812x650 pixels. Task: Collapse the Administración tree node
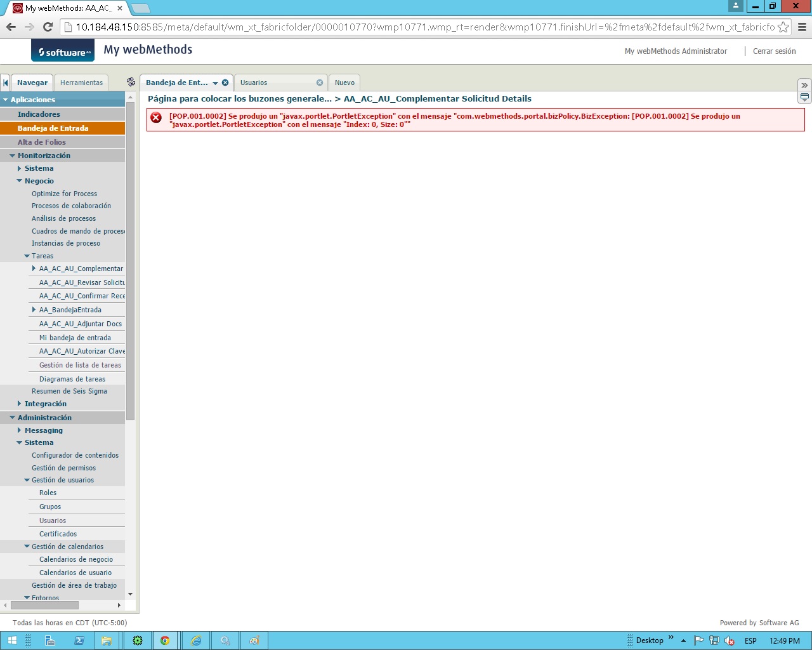click(12, 418)
